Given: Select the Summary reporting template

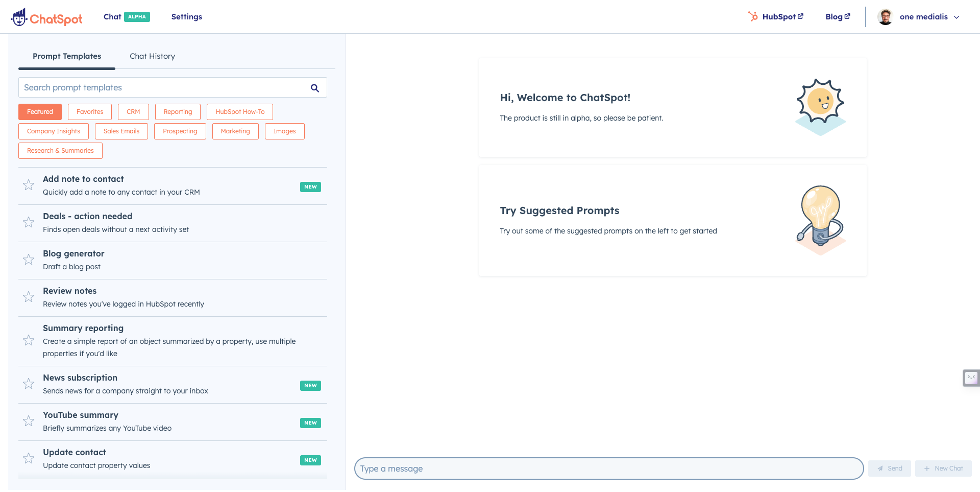Looking at the screenshot, I should tap(173, 341).
